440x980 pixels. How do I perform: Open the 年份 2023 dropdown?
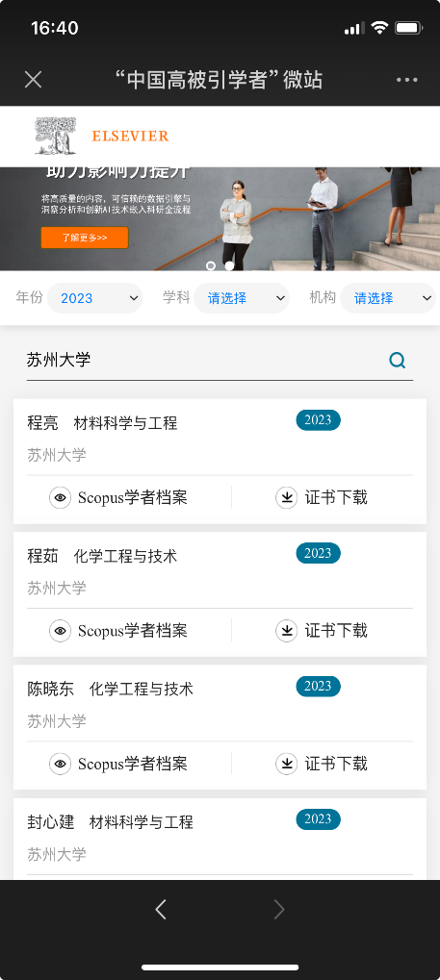95,298
